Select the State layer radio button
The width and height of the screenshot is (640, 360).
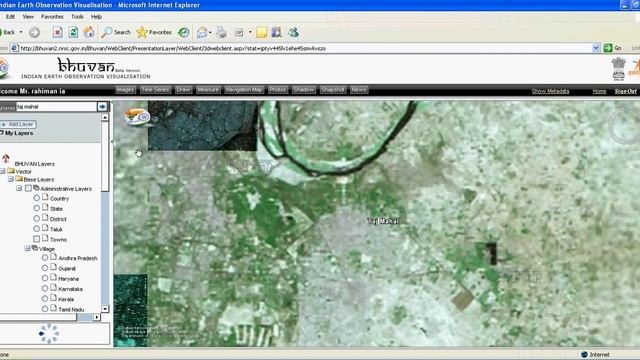tap(36, 208)
